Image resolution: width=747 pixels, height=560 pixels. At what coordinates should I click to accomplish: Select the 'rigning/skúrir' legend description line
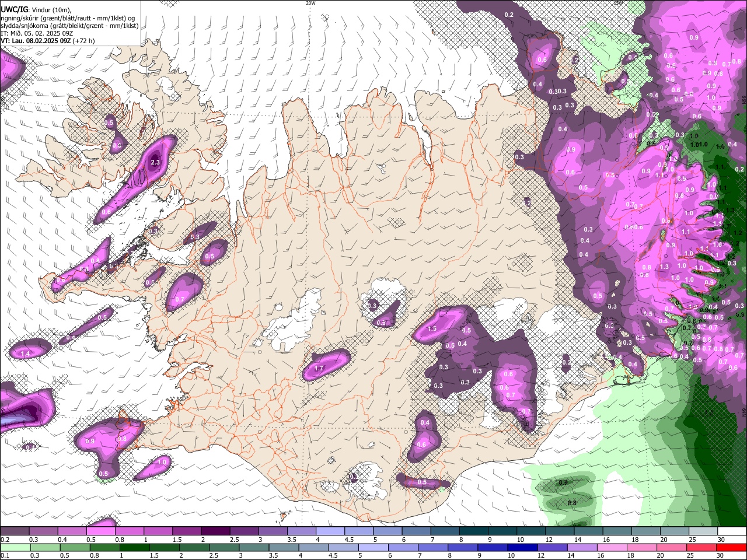68,18
